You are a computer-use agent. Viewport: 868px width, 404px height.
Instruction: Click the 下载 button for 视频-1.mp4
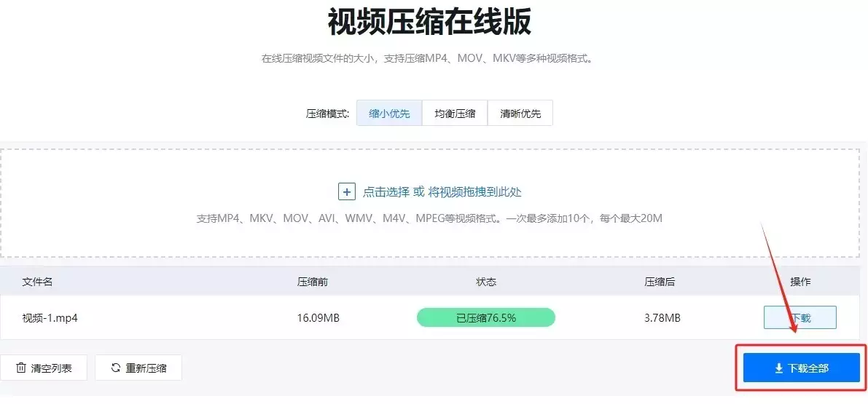pos(800,318)
